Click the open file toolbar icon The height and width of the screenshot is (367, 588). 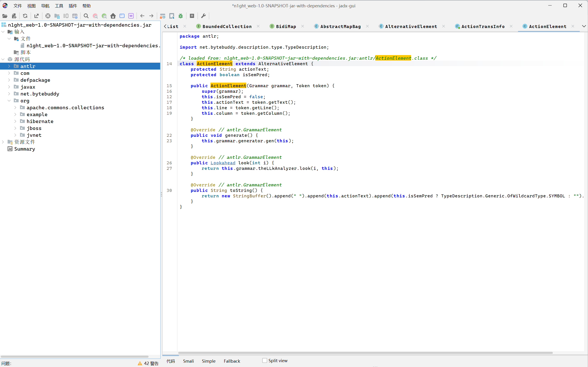(x=5, y=16)
